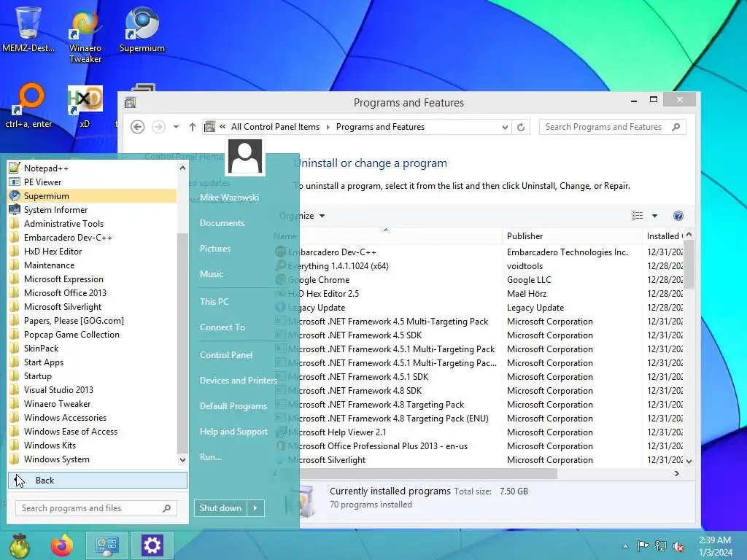Click the clock showing 2:39 AM
This screenshot has height=560, width=747.
715,540
